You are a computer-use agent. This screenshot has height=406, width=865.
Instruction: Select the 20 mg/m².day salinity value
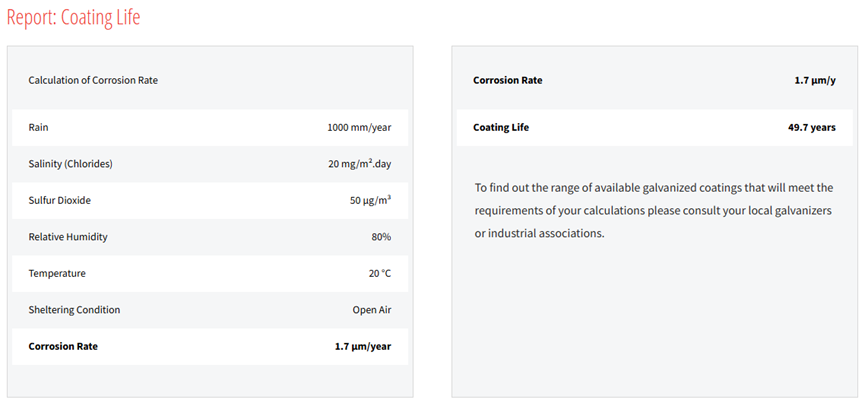pos(359,164)
